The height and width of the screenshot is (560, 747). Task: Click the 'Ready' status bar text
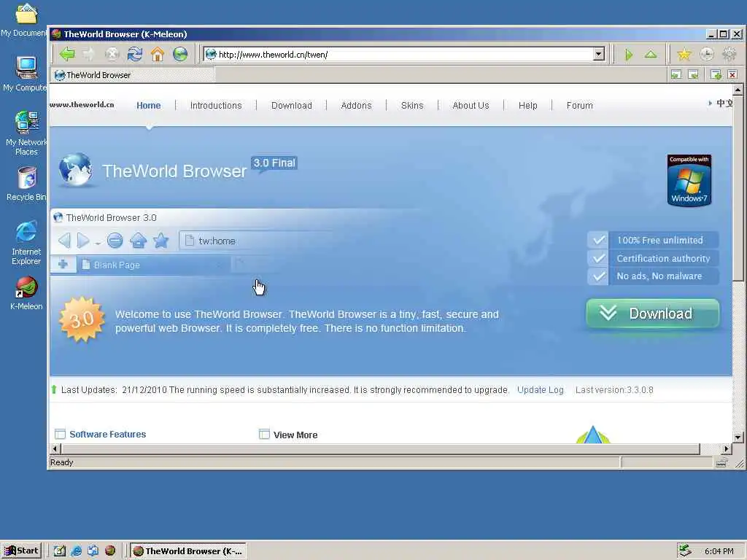(x=62, y=462)
